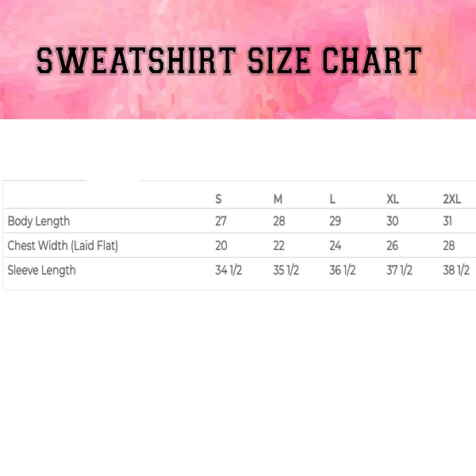Select body length value 29 for L

pos(335,221)
